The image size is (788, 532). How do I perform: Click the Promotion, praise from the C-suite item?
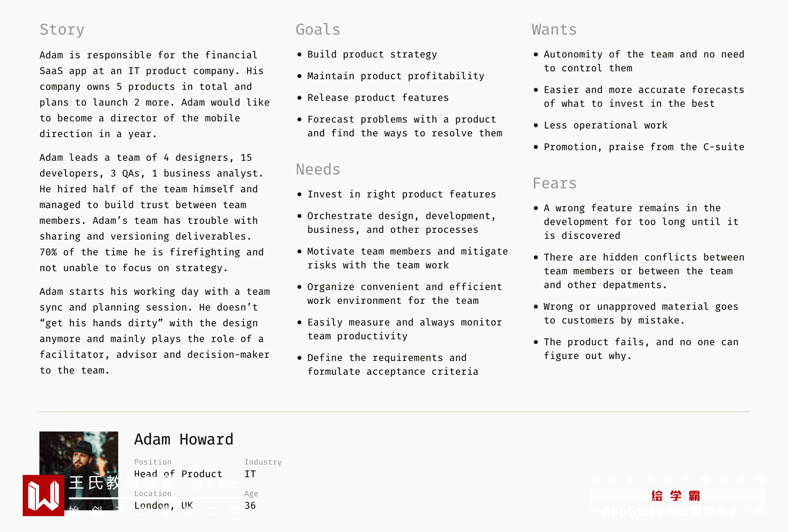point(644,147)
